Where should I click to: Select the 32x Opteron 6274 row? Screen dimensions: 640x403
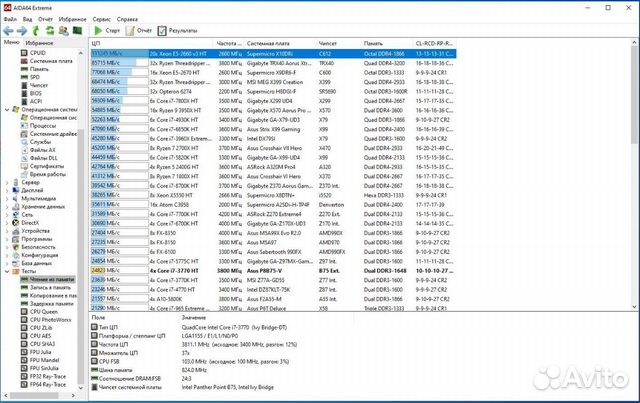tap(273, 91)
